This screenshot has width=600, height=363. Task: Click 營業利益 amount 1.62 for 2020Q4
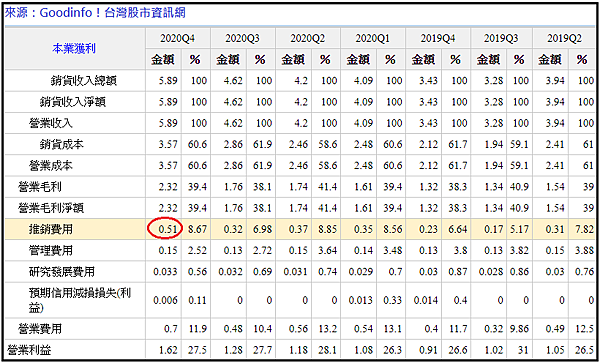click(168, 350)
